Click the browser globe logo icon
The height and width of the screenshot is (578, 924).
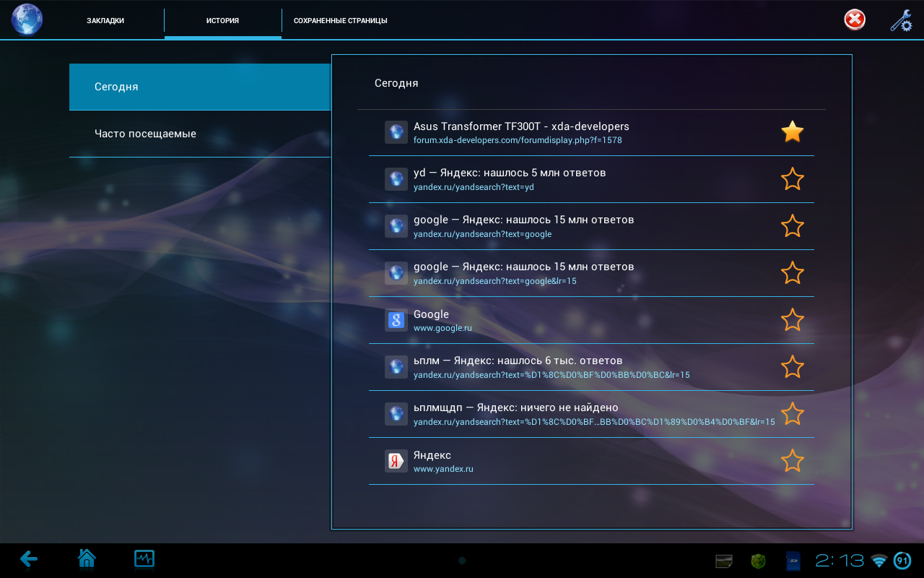pos(27,20)
